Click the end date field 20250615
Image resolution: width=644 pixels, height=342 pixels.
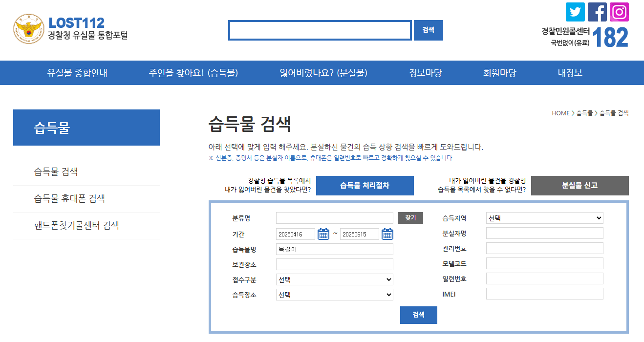pyautogui.click(x=360, y=234)
